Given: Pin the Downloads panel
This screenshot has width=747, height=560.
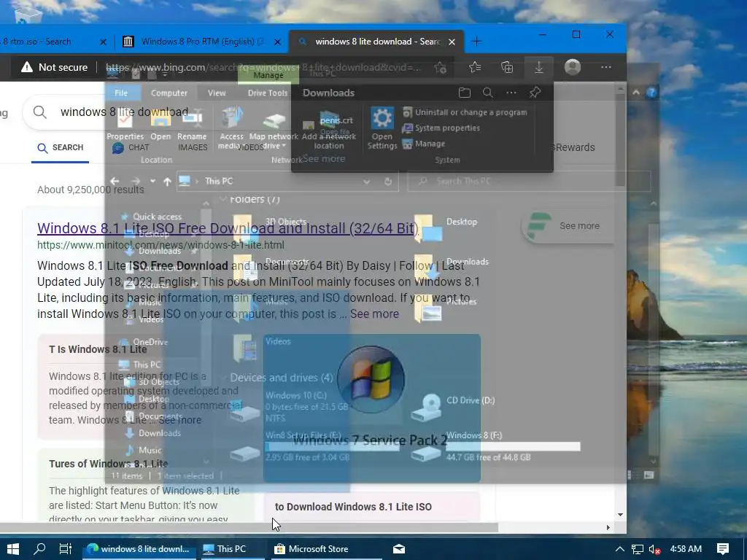Looking at the screenshot, I should pos(535,93).
